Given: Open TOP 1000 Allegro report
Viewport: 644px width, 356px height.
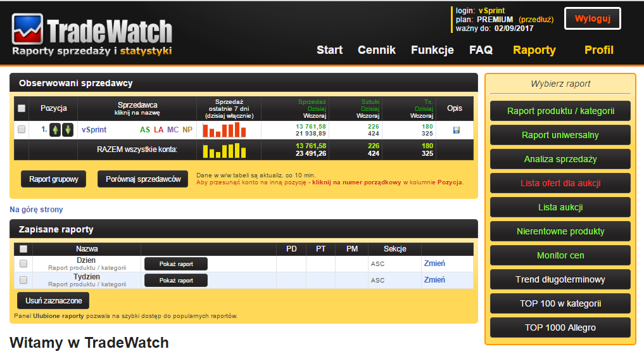Looking at the screenshot, I should coord(560,327).
